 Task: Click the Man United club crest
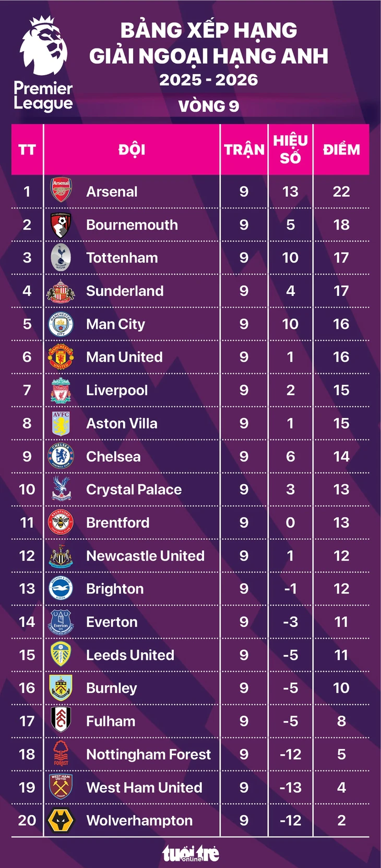61,357
